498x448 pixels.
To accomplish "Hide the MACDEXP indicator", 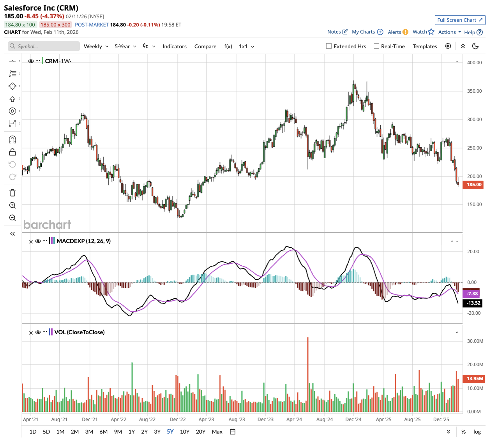I will click(x=38, y=241).
